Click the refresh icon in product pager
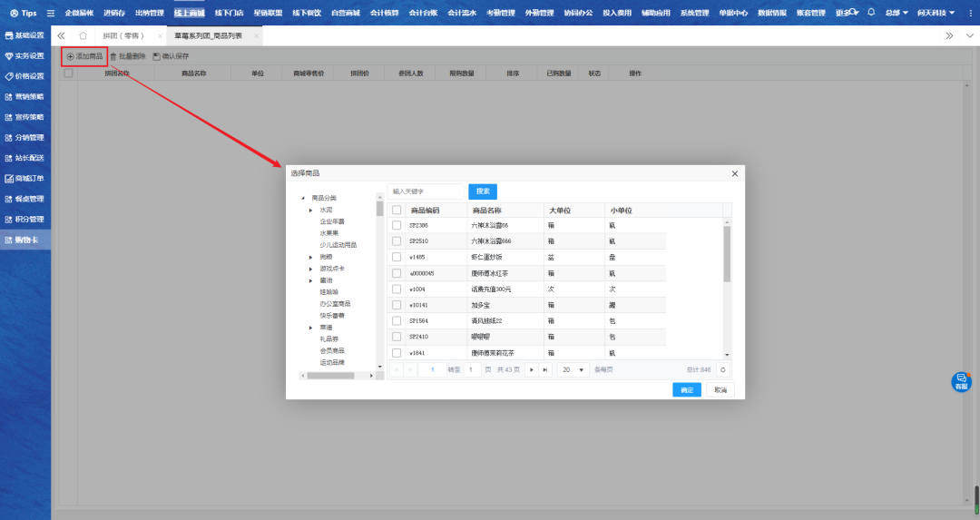 click(722, 369)
